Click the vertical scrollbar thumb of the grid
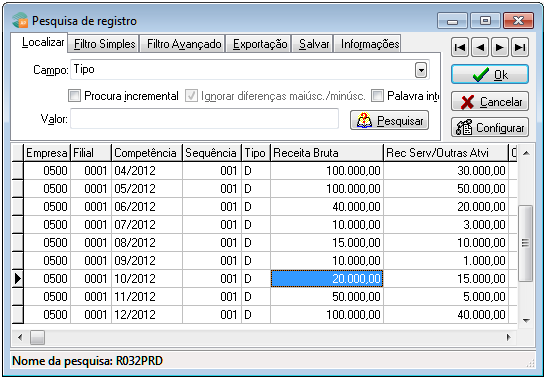Screen dimensions: 546x379 [526, 243]
